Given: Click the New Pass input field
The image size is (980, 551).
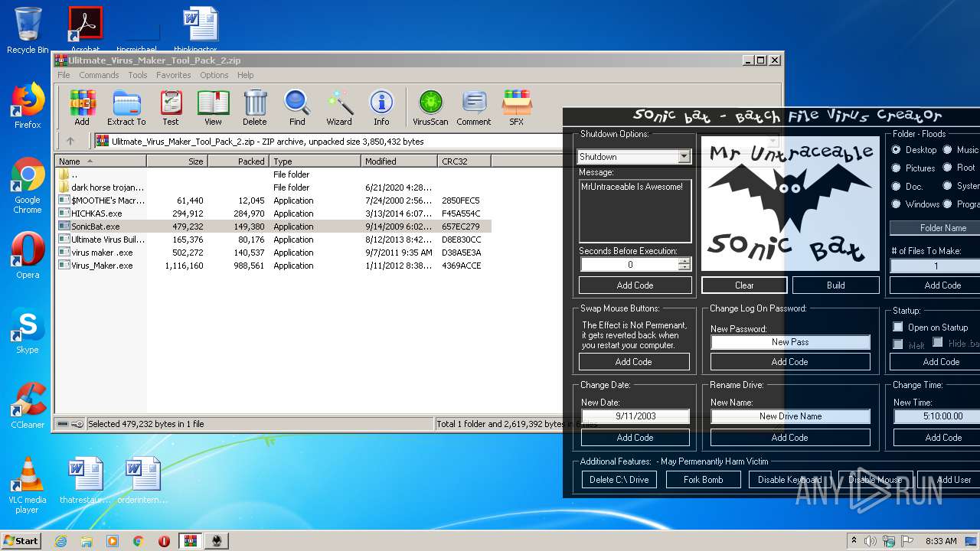Looking at the screenshot, I should coord(790,342).
